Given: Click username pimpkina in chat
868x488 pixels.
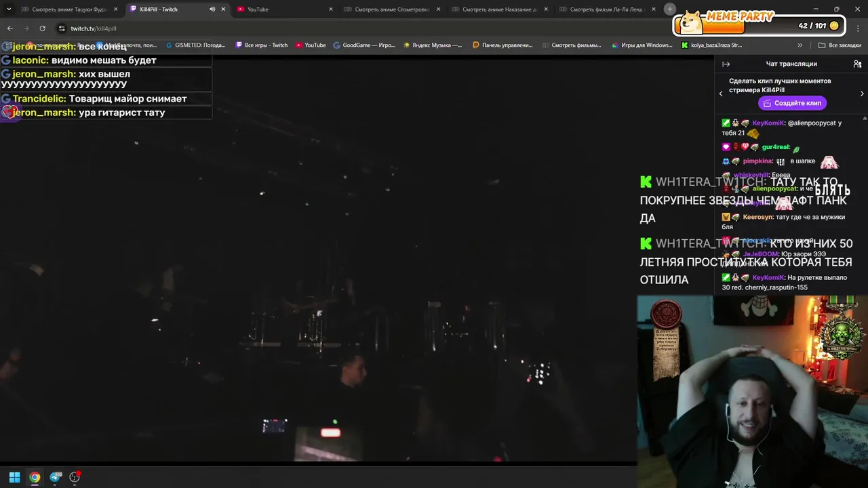Looking at the screenshot, I should [x=757, y=161].
